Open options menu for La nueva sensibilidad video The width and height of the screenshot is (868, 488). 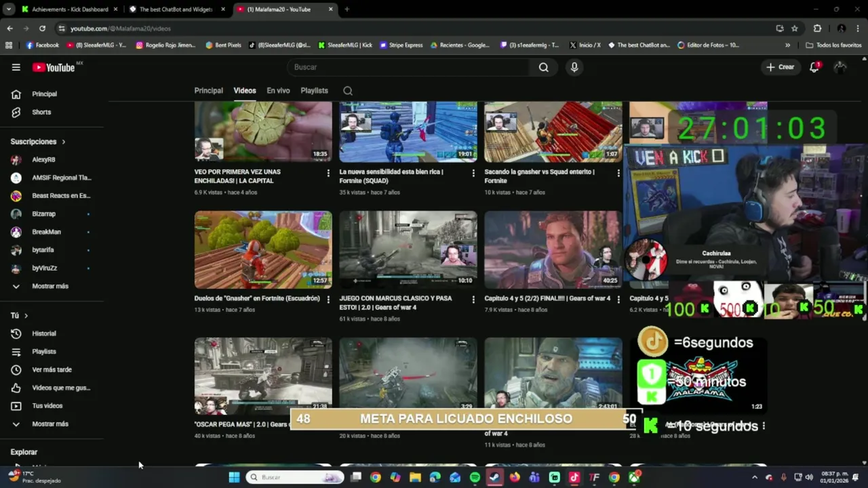(x=473, y=173)
